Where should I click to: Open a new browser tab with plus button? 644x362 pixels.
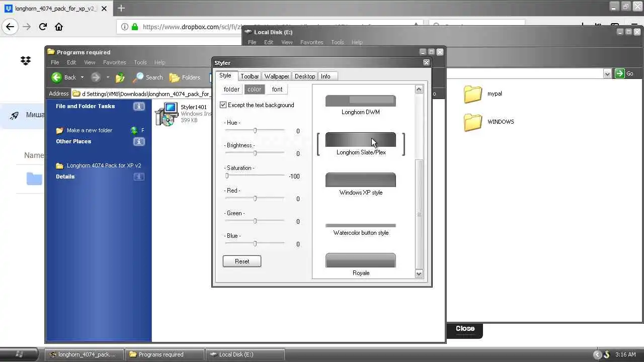click(x=121, y=8)
